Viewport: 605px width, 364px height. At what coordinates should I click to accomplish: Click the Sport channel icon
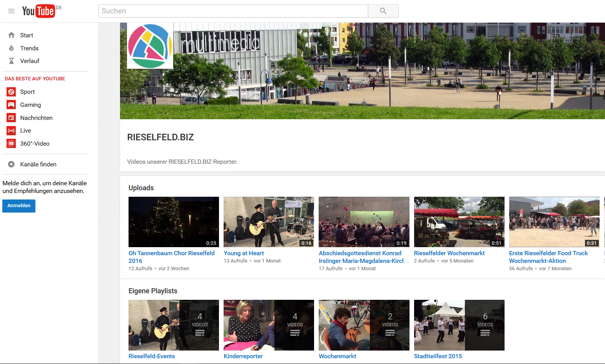tap(11, 92)
